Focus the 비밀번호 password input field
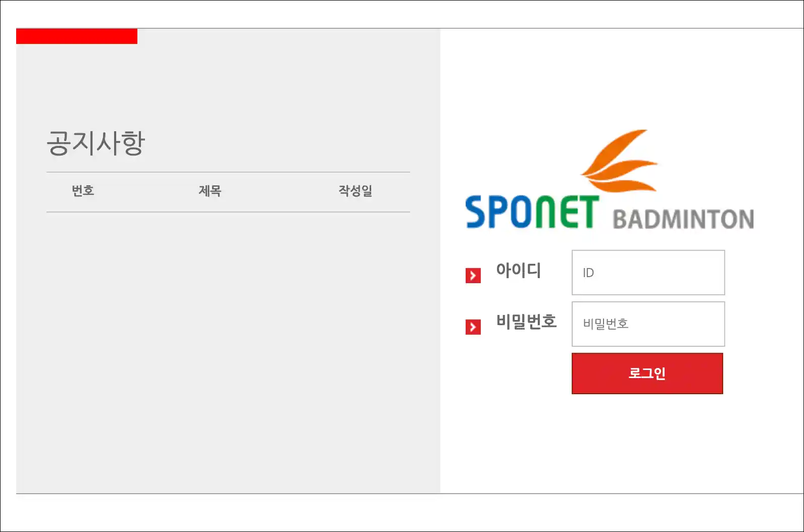Screen dimensions: 804x532 [648, 324]
